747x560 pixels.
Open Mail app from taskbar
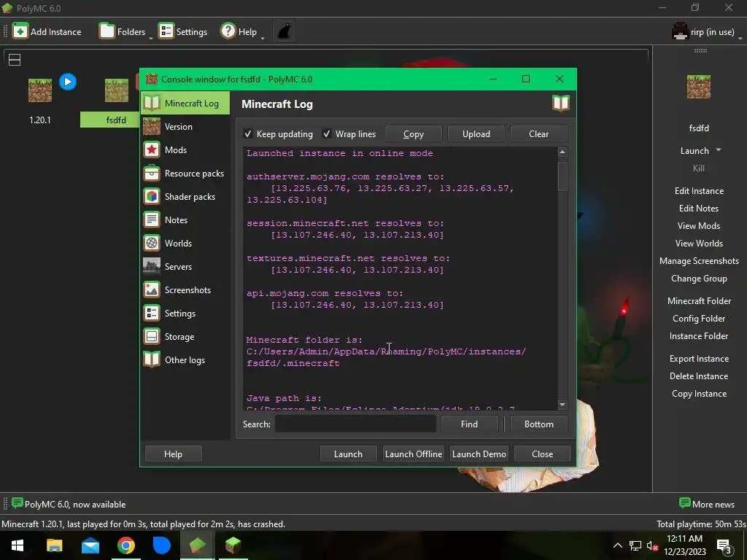point(90,545)
